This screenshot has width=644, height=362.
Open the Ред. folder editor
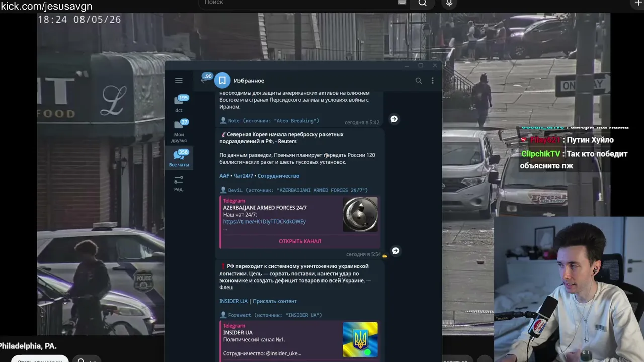pos(179,184)
